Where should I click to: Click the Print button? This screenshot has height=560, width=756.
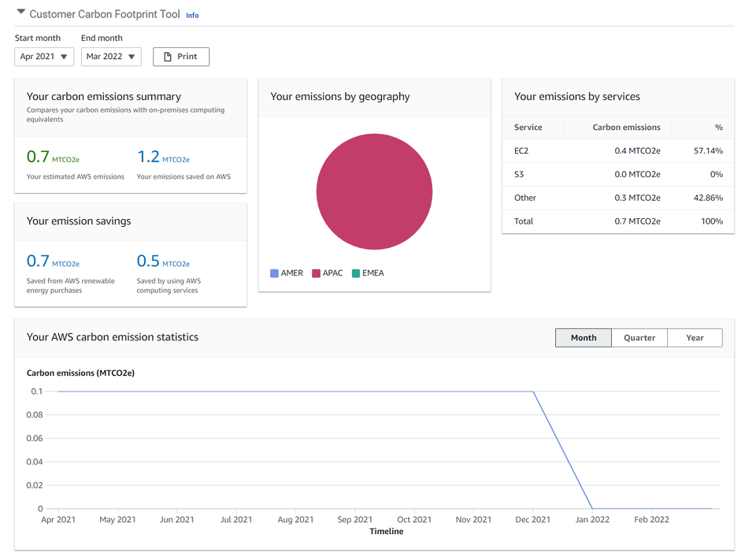click(x=181, y=57)
